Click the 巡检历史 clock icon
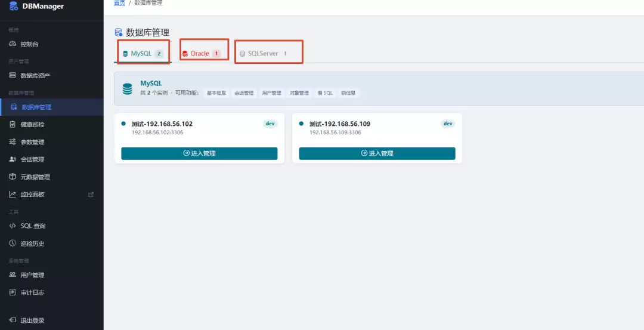This screenshot has height=330, width=644. (13, 243)
